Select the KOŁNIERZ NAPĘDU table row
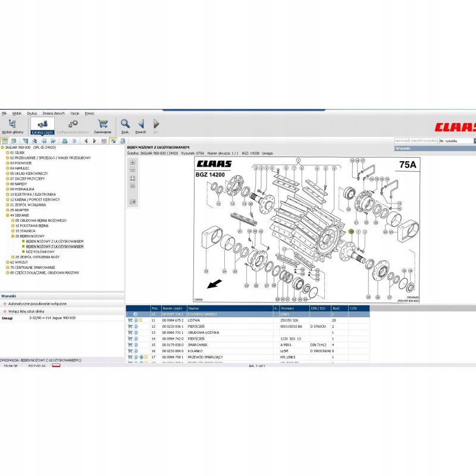The height and width of the screenshot is (476, 476). 248,314
